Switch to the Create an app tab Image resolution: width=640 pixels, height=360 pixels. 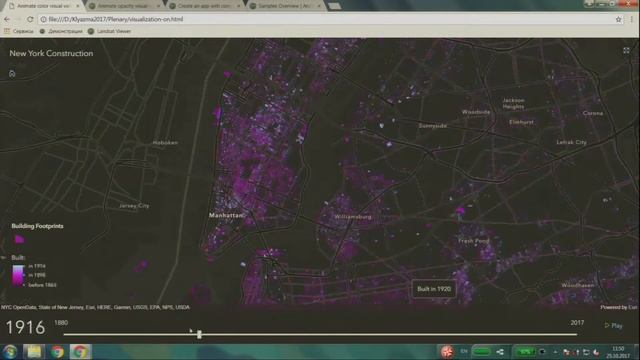204,6
